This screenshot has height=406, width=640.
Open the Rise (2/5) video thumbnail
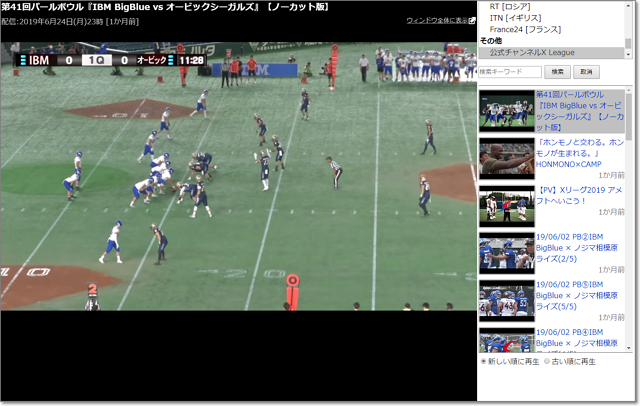pos(507,254)
